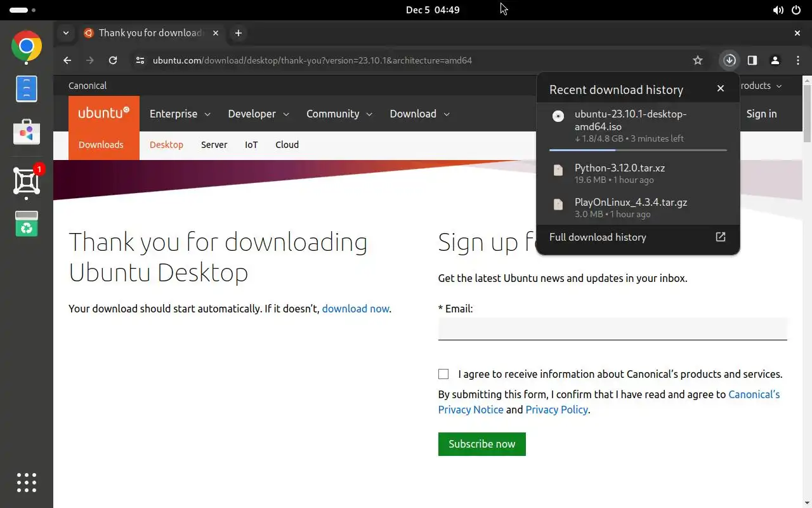
Task: Switch to the IoT tab
Action: click(251, 145)
